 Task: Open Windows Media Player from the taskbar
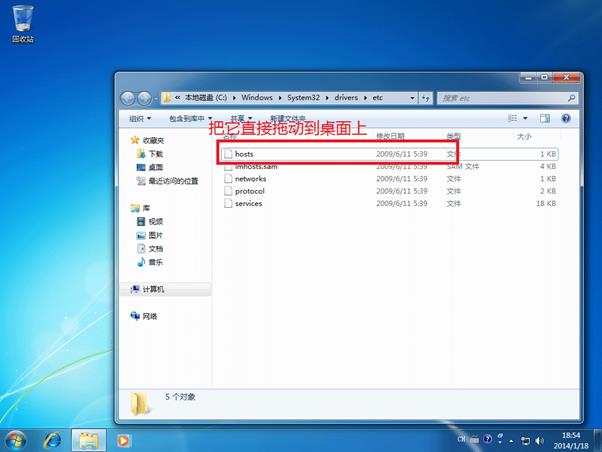pos(123,439)
